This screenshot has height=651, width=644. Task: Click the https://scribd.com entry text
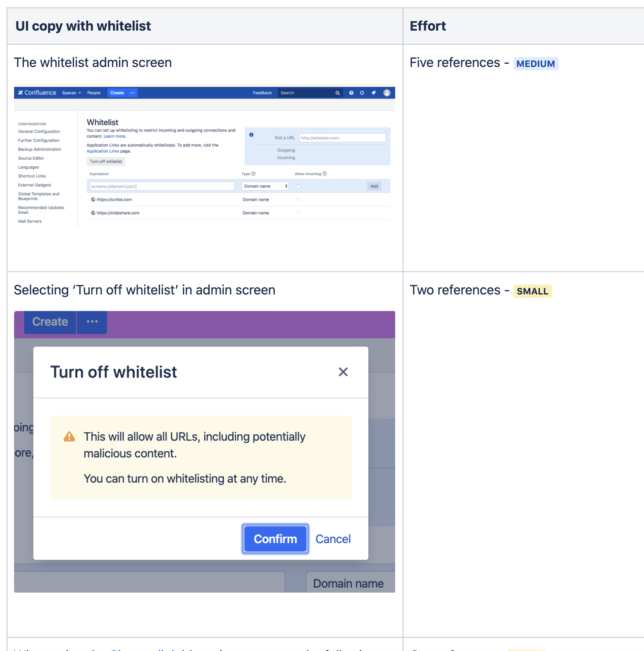(114, 200)
